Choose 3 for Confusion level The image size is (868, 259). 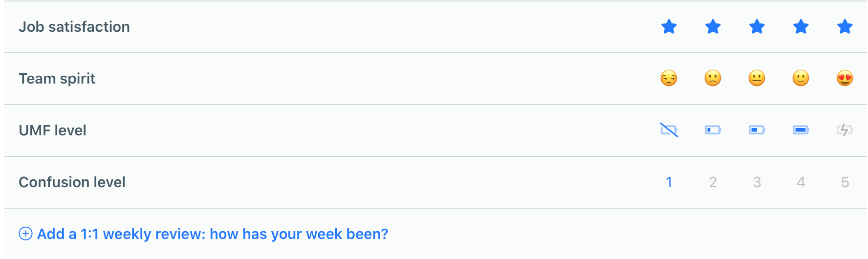pos(757,182)
